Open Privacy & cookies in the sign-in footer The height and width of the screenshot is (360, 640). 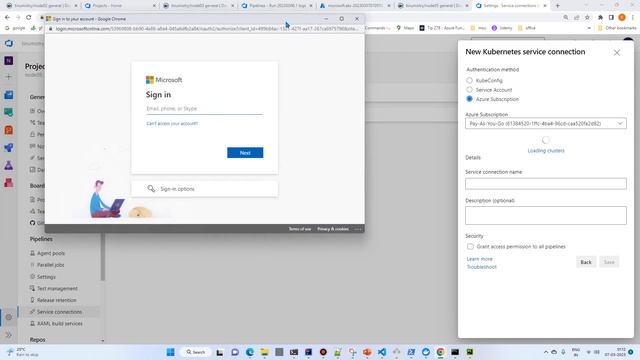(333, 229)
